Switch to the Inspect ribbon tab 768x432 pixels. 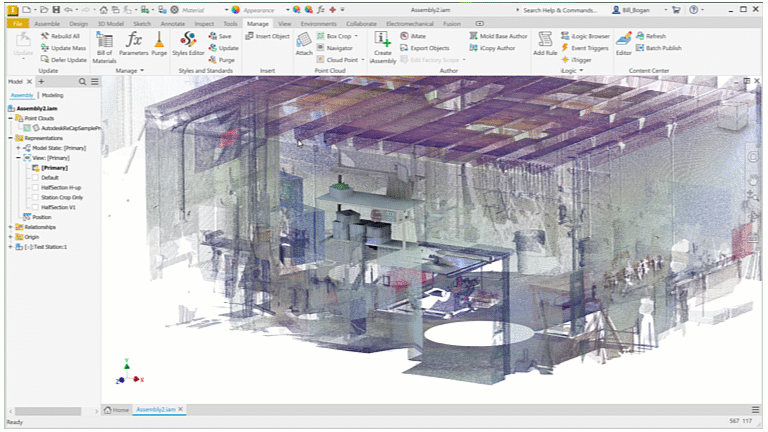coord(204,24)
